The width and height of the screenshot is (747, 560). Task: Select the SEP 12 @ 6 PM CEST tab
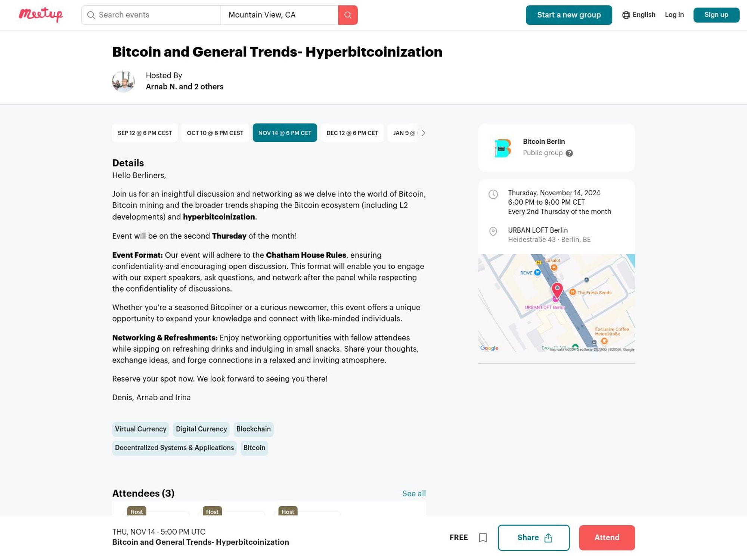pos(145,133)
